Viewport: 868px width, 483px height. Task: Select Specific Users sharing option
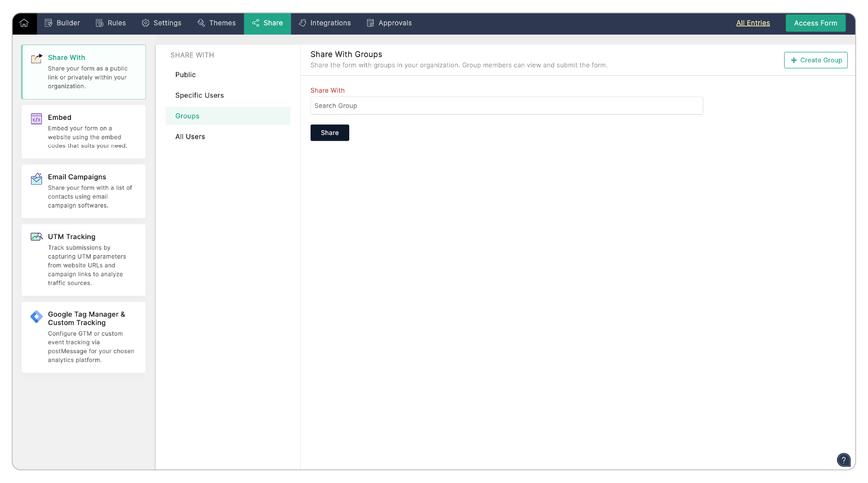pos(200,95)
